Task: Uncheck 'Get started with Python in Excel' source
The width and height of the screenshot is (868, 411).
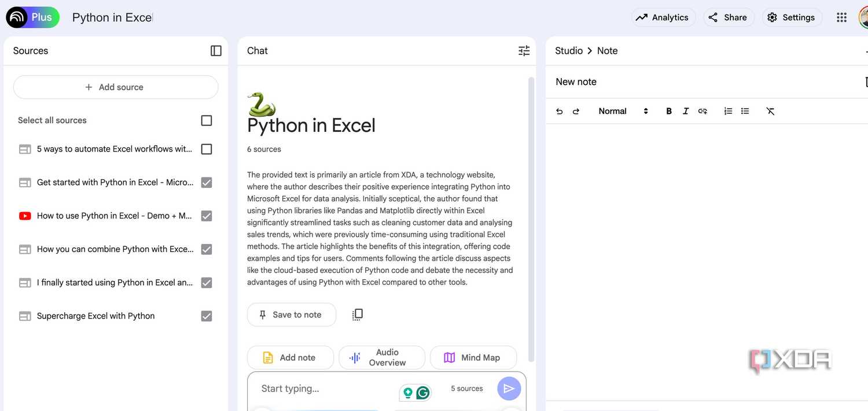Action: (x=207, y=183)
